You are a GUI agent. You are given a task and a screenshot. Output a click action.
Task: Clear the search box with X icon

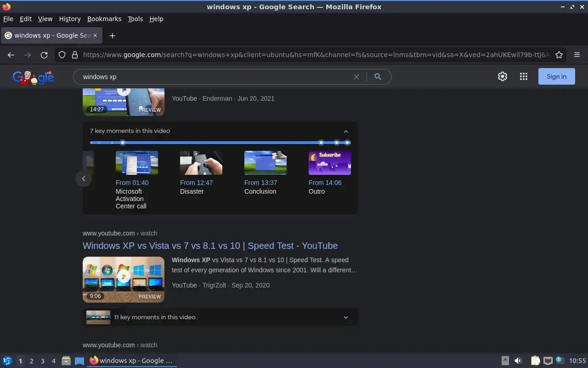356,77
